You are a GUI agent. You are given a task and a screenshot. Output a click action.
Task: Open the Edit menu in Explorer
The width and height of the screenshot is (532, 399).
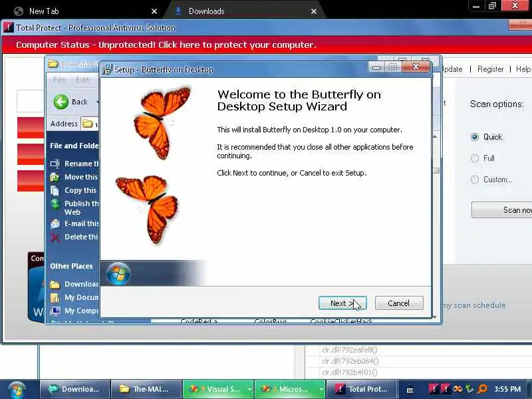point(82,80)
